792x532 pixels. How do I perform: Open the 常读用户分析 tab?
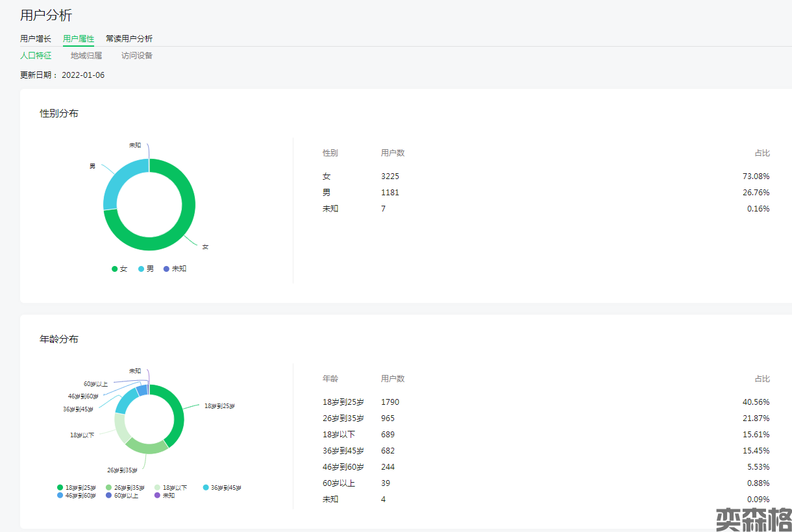click(129, 39)
